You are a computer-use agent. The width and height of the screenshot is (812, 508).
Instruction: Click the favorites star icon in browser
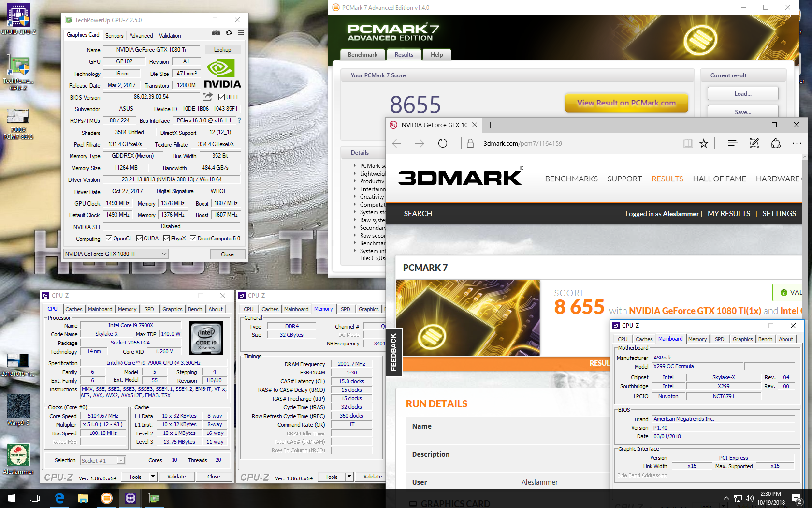704,143
